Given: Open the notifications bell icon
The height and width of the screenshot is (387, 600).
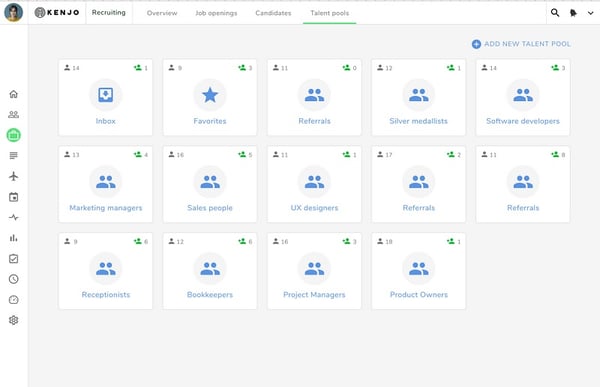Looking at the screenshot, I should 573,13.
